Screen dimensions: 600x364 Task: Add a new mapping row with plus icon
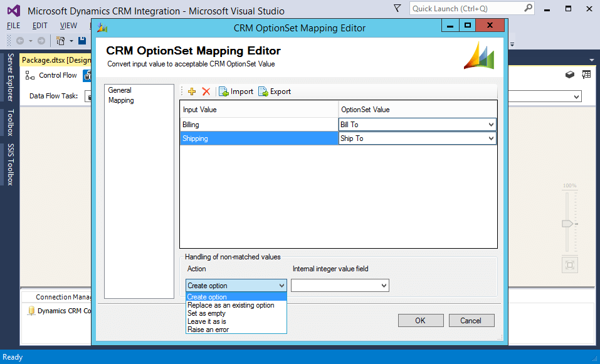click(x=192, y=91)
